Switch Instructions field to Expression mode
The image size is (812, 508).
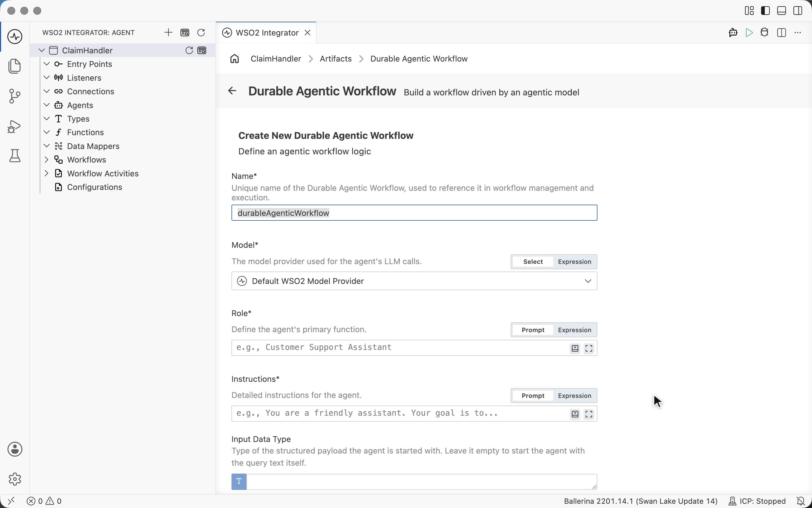point(574,396)
